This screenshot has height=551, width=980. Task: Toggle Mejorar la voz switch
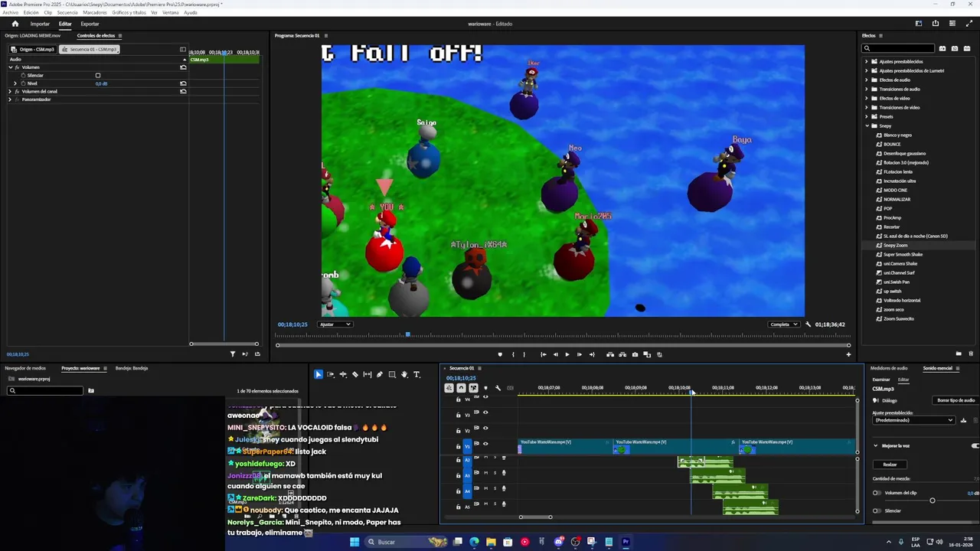click(x=975, y=445)
